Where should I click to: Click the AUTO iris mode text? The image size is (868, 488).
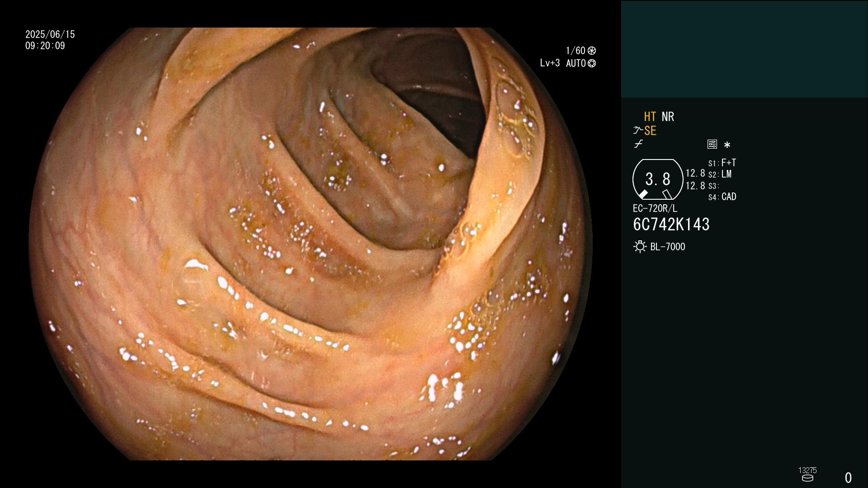[x=576, y=63]
